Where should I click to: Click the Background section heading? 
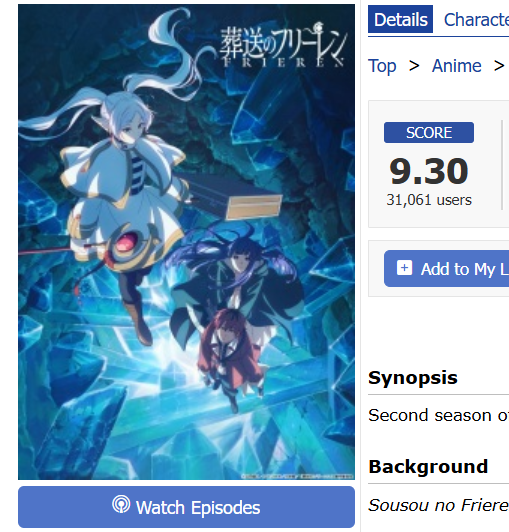point(428,467)
